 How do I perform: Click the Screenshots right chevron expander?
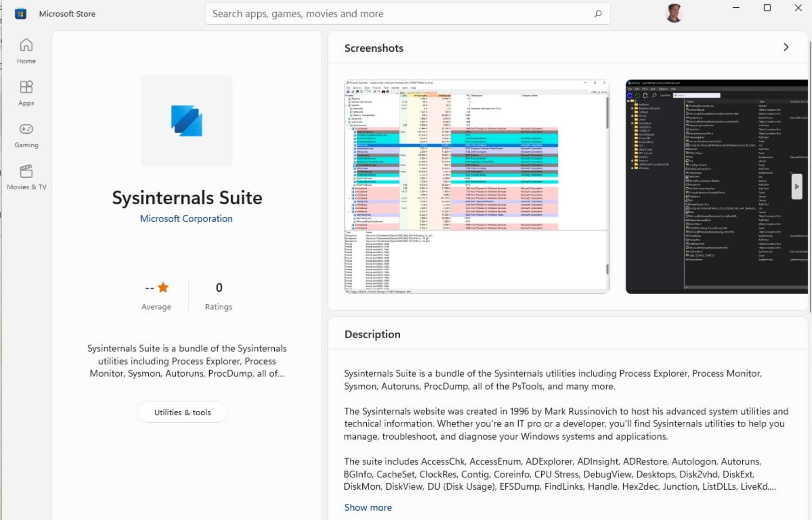[785, 47]
